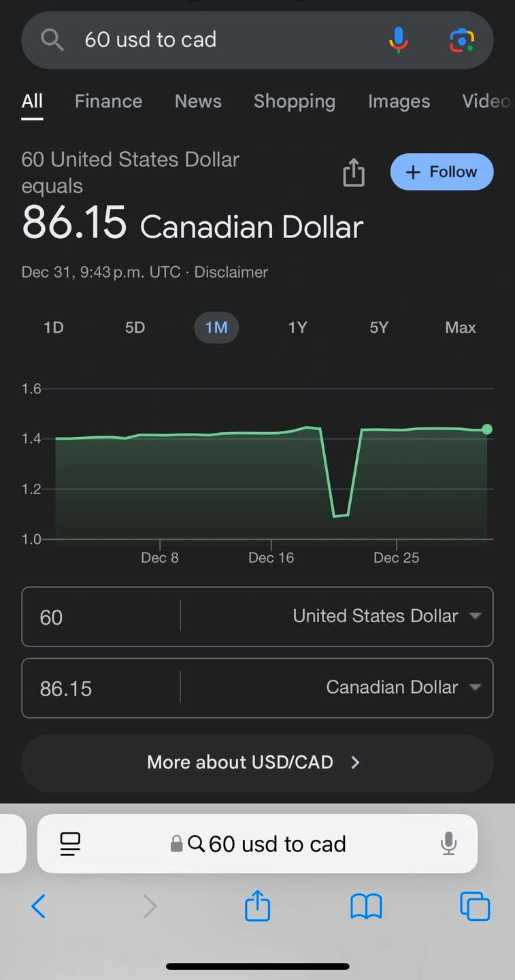Switch chart to 5D range
Image resolution: width=515 pixels, height=980 pixels.
click(x=135, y=327)
